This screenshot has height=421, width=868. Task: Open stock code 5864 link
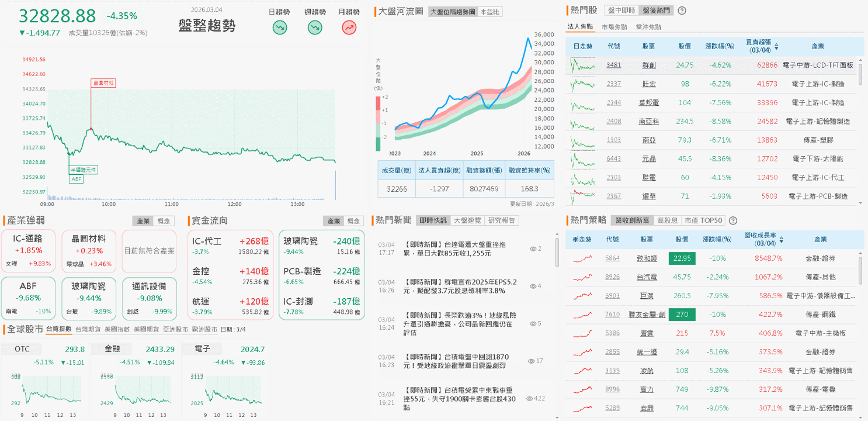[612, 258]
